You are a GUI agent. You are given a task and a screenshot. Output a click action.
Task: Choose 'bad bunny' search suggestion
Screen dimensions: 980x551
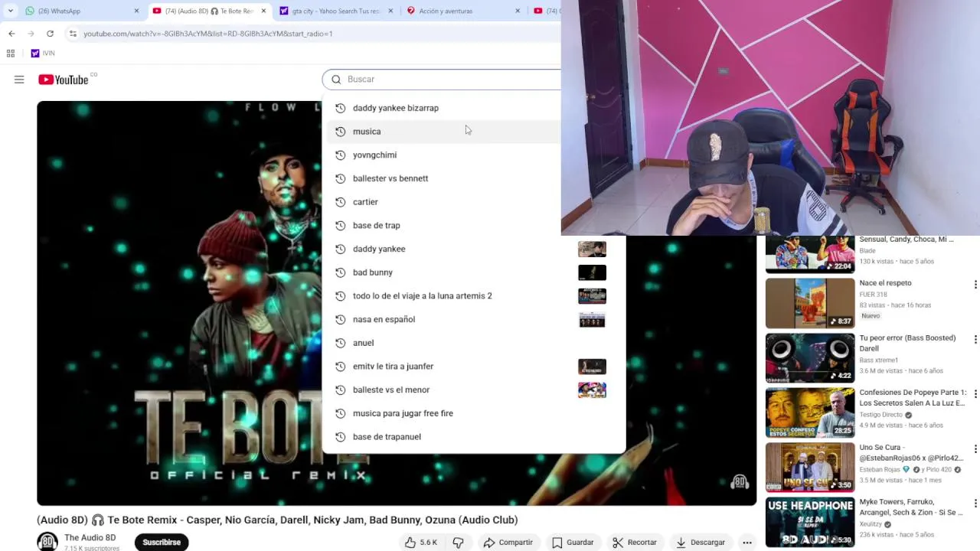pyautogui.click(x=474, y=272)
